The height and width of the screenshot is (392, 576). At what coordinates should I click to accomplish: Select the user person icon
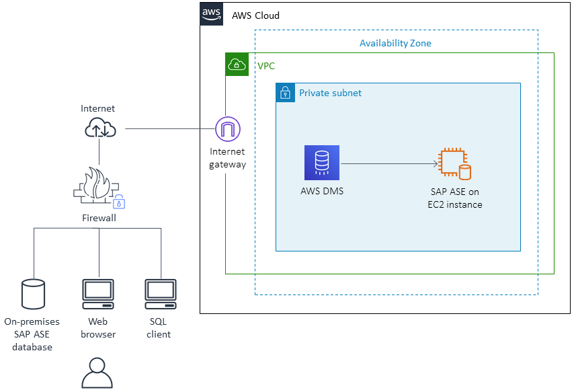97,373
